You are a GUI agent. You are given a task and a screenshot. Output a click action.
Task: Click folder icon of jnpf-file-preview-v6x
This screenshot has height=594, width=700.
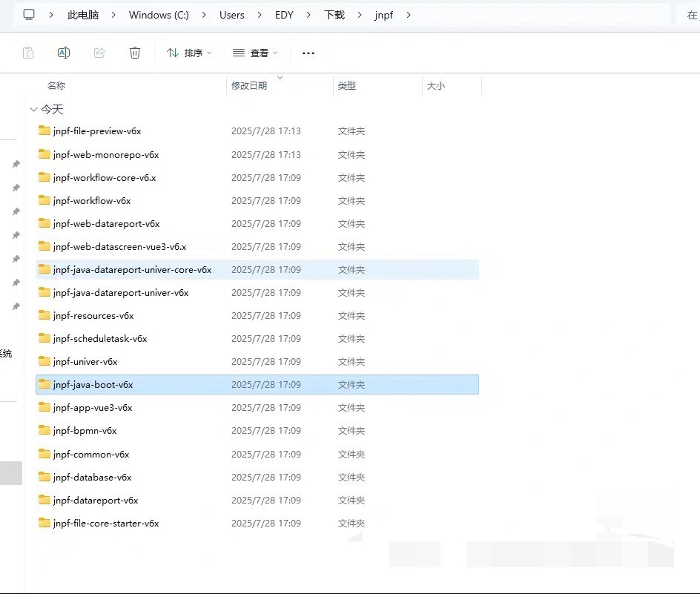pos(44,131)
